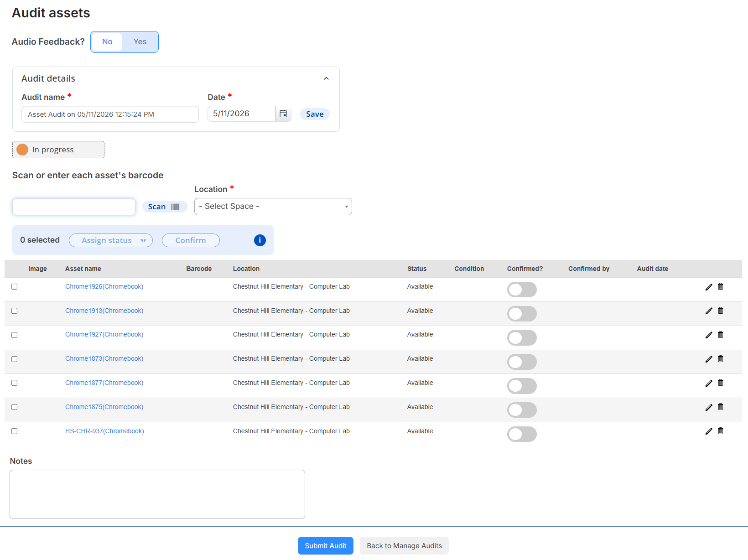Focus the Audit name text field
The height and width of the screenshot is (560, 748).
tap(110, 114)
